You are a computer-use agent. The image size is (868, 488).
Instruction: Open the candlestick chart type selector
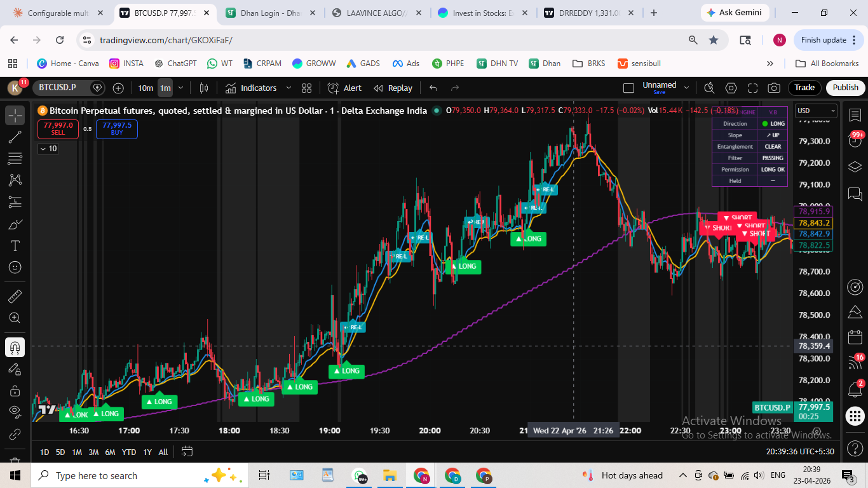tap(204, 88)
